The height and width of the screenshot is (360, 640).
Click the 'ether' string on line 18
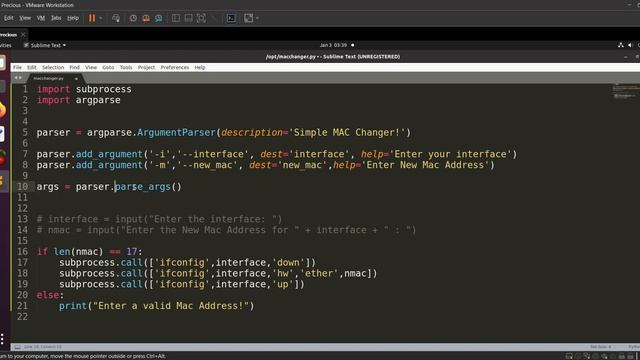pyautogui.click(x=319, y=273)
